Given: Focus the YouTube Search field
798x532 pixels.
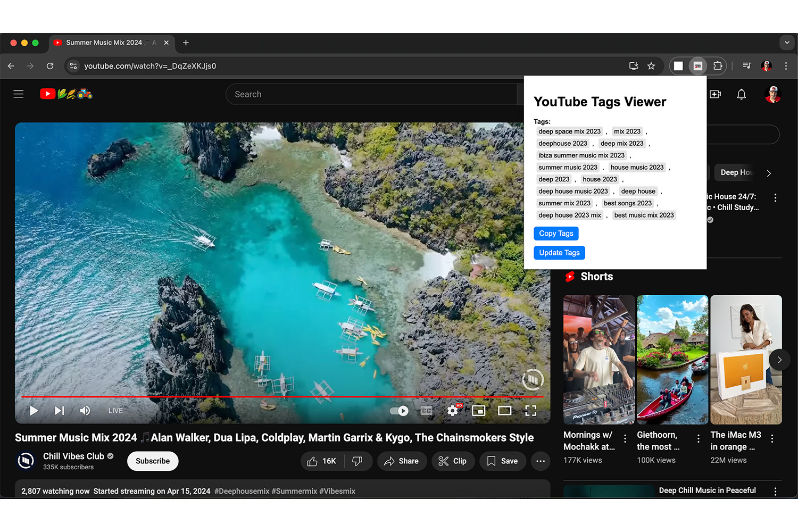Looking at the screenshot, I should 371,94.
